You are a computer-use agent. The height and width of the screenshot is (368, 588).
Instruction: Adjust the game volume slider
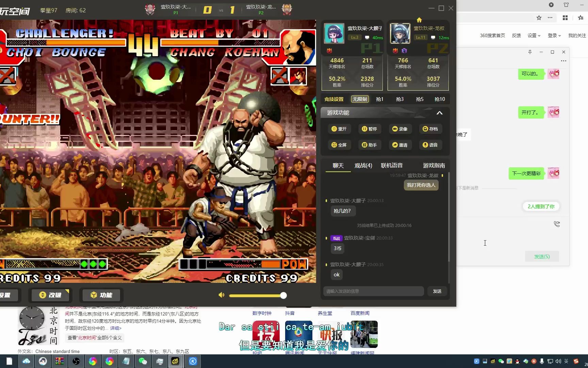[258, 295]
